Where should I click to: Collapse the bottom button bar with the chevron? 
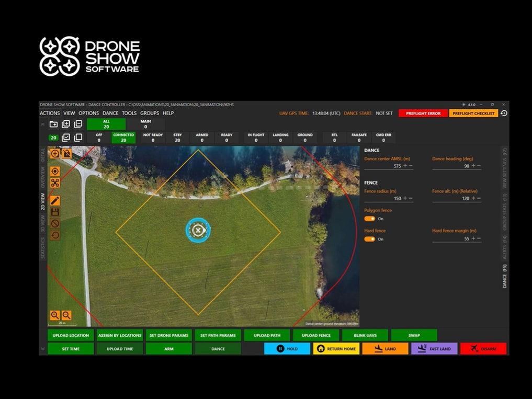[43, 349]
